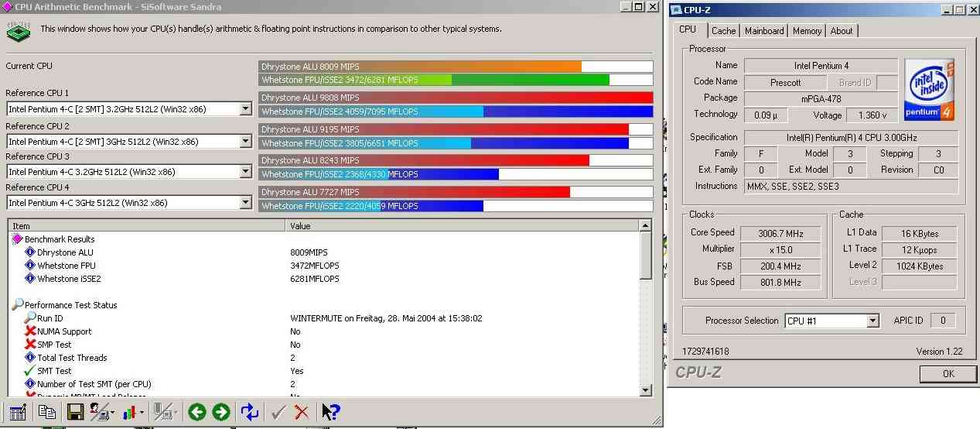Click the Current CPU Dhrystone ALU 8009 MIPS bar
Image resolution: width=980 pixels, height=429 pixels.
pos(456,67)
